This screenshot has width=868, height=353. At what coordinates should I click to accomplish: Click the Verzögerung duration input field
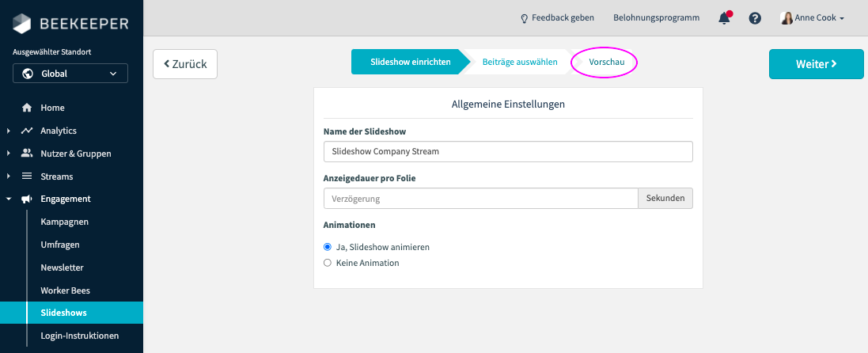pos(480,198)
